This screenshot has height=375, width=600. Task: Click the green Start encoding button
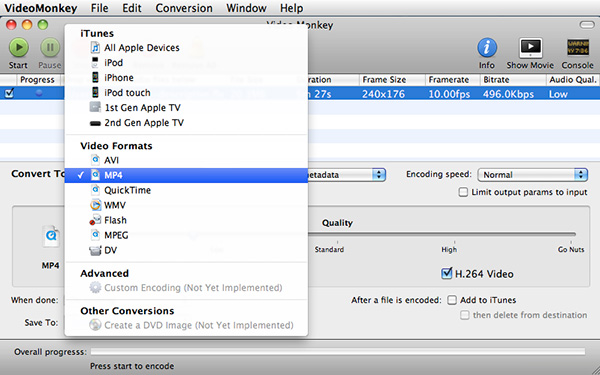coord(18,47)
